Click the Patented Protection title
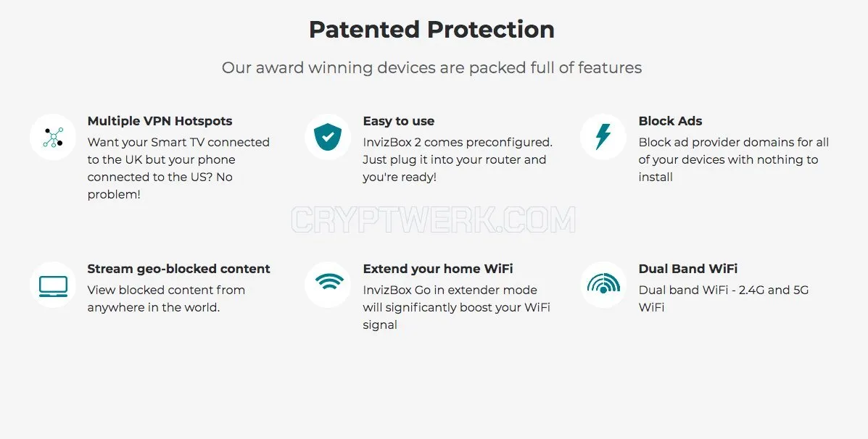 pos(431,29)
